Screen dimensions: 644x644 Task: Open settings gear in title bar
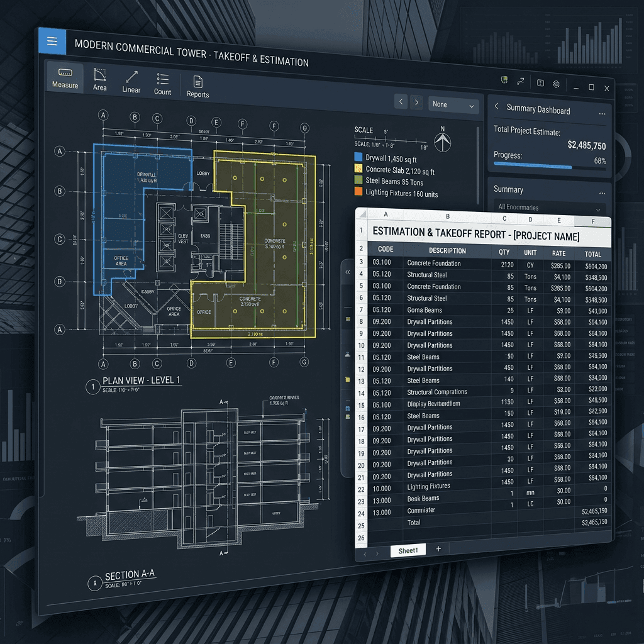pyautogui.click(x=556, y=84)
